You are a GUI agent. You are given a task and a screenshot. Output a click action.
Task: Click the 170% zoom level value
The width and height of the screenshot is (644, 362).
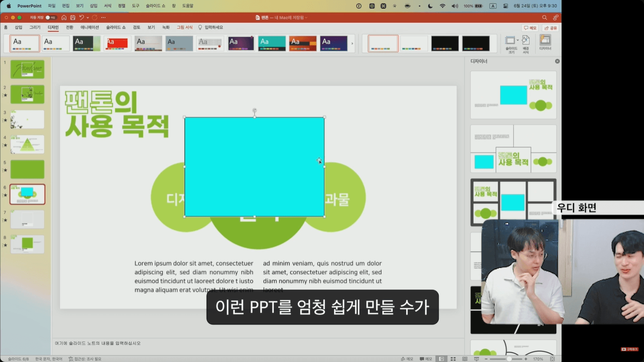(x=538, y=359)
